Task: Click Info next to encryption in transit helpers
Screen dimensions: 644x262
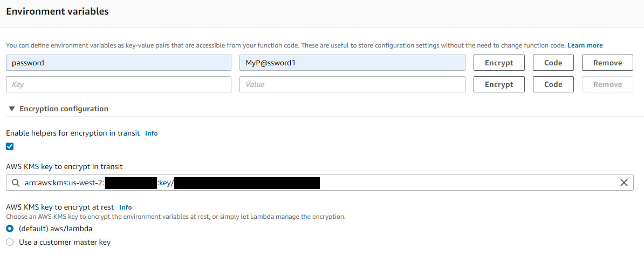Action: [x=152, y=133]
